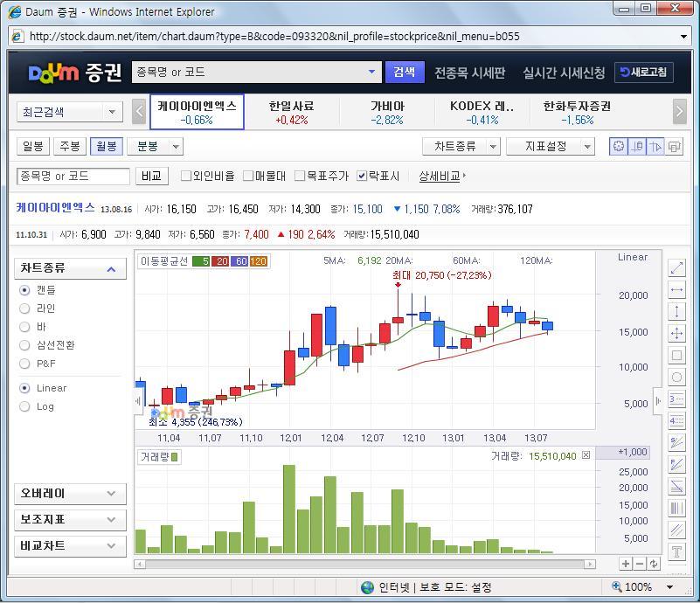
Task: Switch to 주봉 weekly chart
Action: pyautogui.click(x=70, y=147)
